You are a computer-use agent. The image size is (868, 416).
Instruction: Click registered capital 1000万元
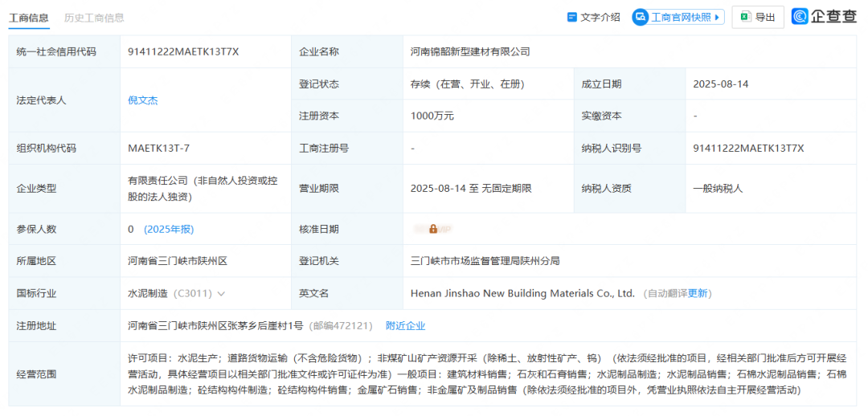[432, 116]
